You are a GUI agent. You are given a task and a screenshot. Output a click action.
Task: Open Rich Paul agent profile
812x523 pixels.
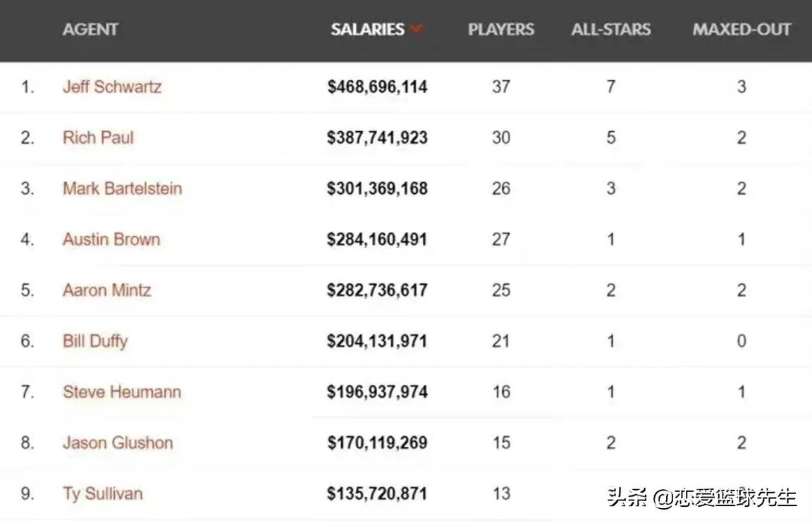[98, 137]
